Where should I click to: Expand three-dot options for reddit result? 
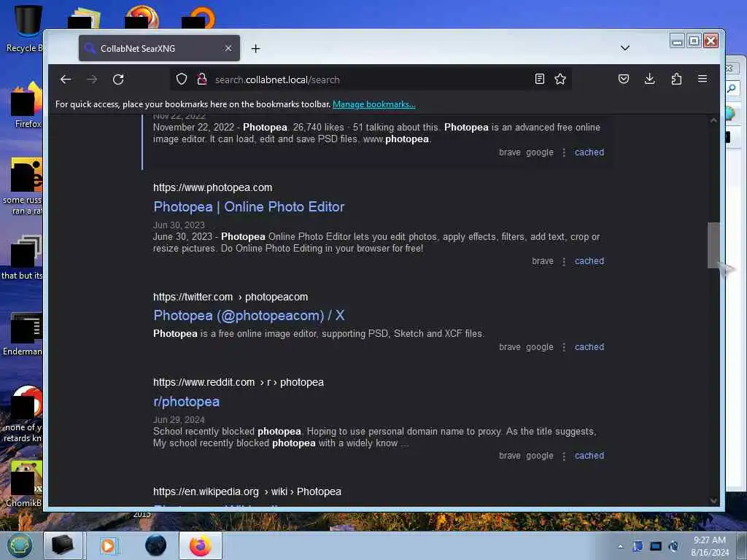(564, 456)
